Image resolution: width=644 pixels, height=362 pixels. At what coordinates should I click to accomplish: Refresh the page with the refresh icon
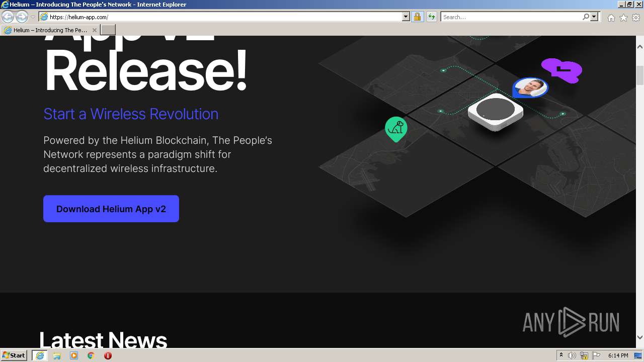(x=431, y=17)
